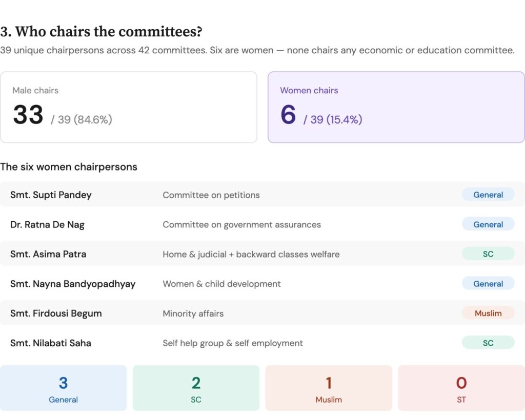Click the SC badge in Asima Patra's row
The width and height of the screenshot is (525, 420).
488,254
